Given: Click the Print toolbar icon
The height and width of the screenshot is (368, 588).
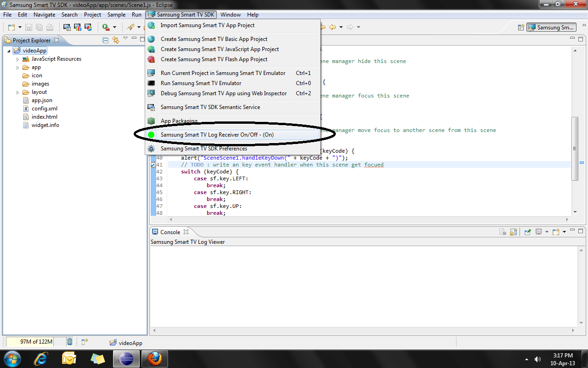Looking at the screenshot, I should [x=50, y=28].
